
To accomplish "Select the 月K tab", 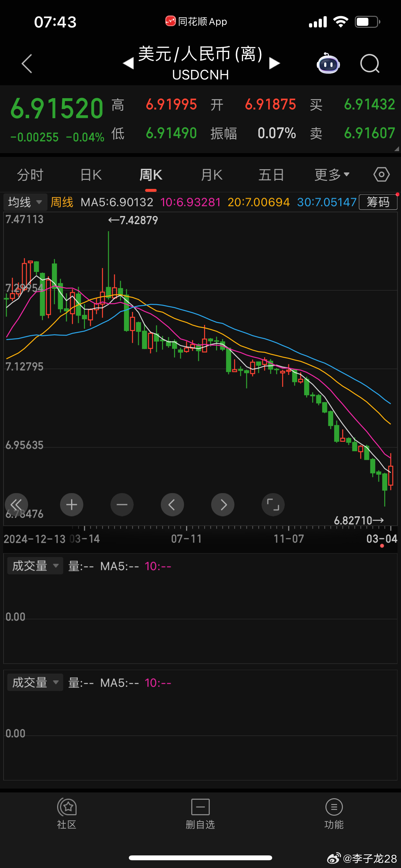I will pyautogui.click(x=211, y=175).
